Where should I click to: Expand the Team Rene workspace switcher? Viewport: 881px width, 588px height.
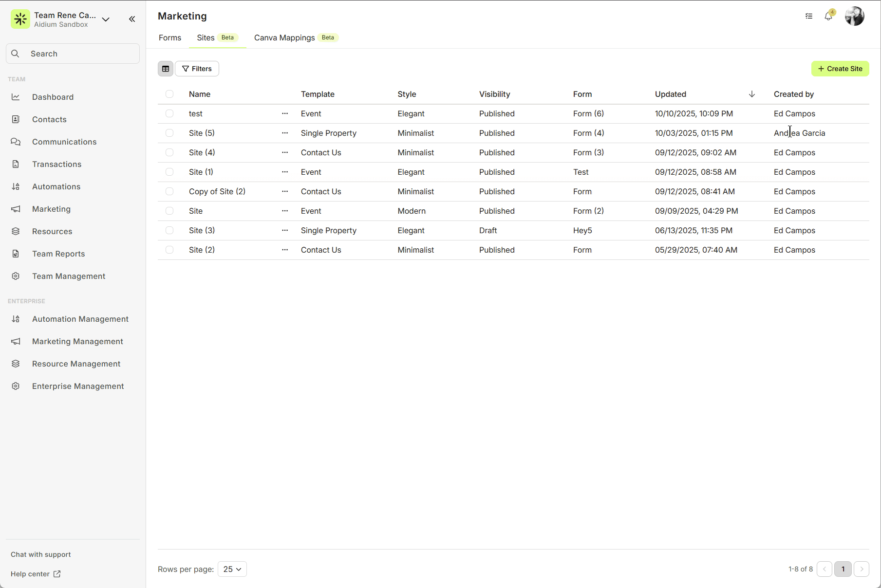click(106, 19)
